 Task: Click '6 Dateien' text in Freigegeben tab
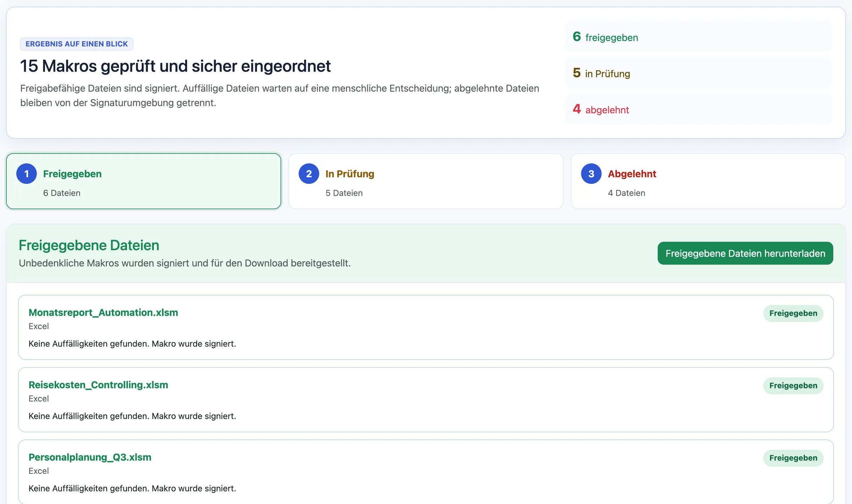click(62, 193)
